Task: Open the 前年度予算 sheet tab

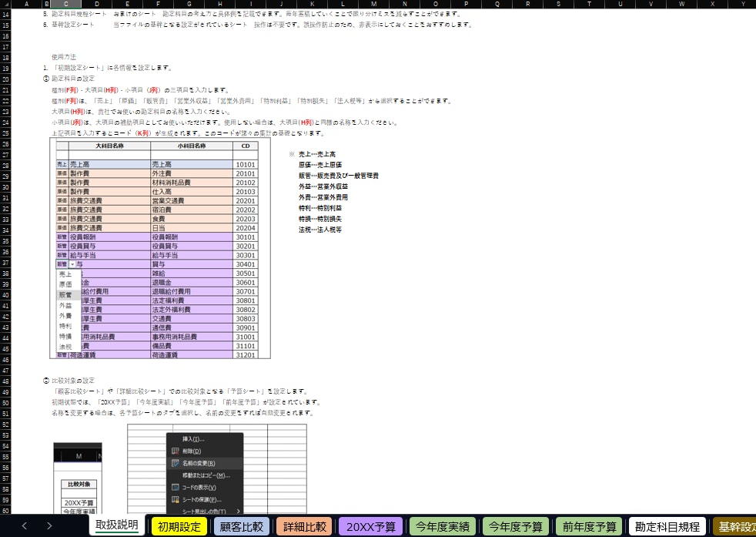Action: (x=589, y=526)
